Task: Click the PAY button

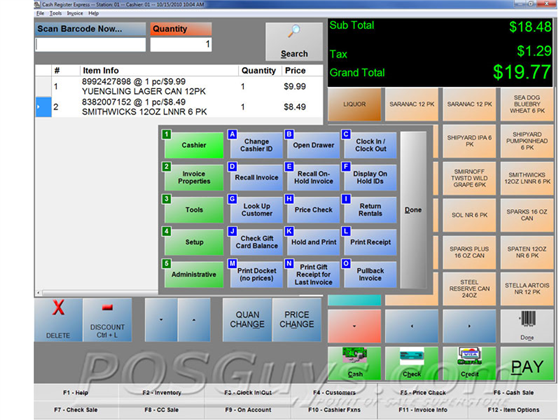Action: [x=527, y=363]
